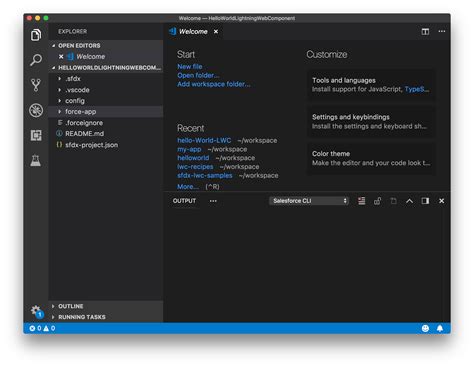Select the Welcome editor tab

[x=193, y=31]
